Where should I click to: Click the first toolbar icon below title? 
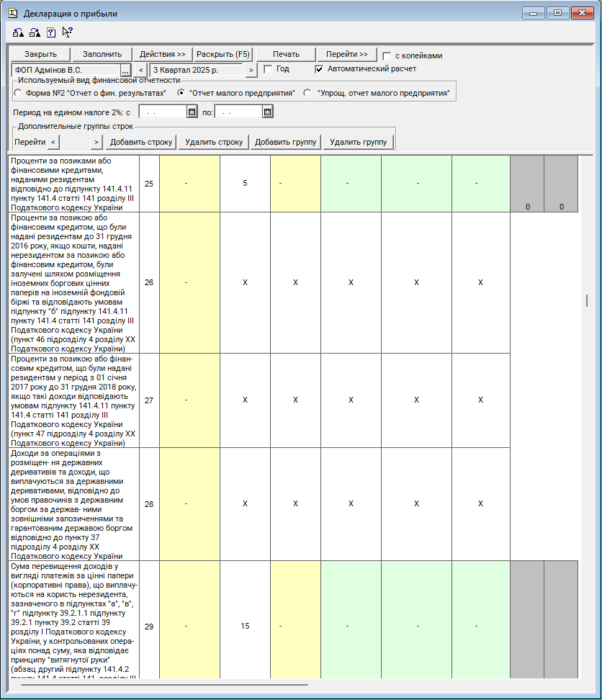[x=18, y=32]
